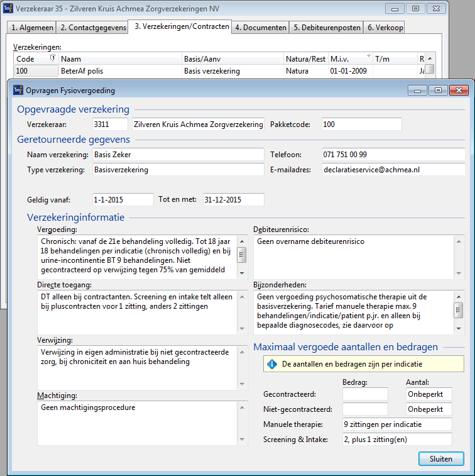
Task: Sort table by Code column header
Action: 36,59
